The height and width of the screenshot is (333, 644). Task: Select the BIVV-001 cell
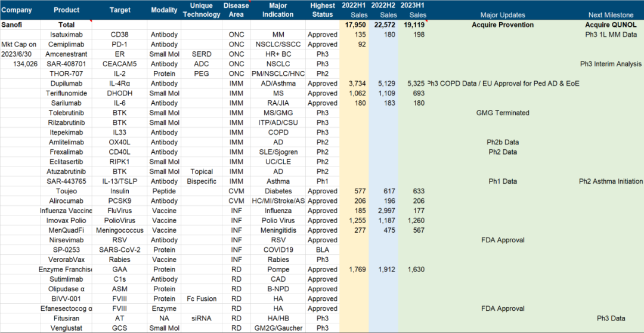click(66, 298)
